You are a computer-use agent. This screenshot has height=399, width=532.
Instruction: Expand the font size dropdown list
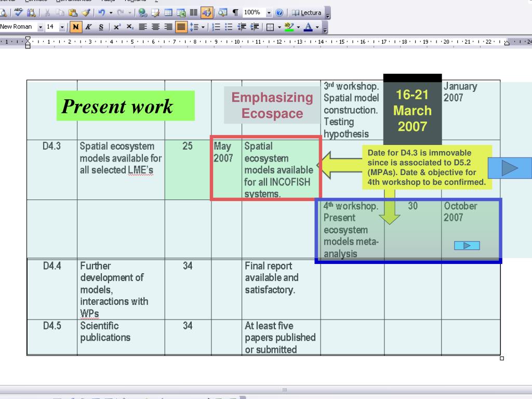(62, 27)
